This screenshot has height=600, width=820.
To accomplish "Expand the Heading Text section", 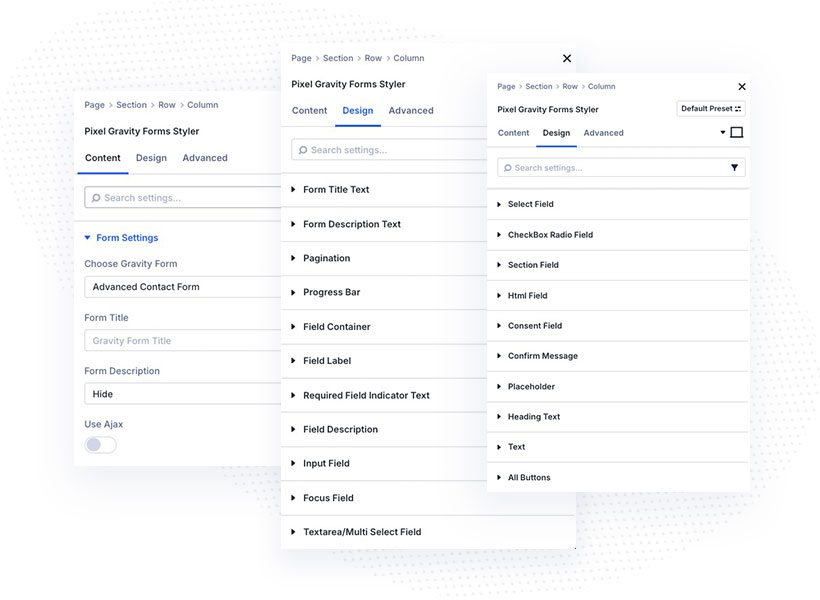I will click(618, 417).
